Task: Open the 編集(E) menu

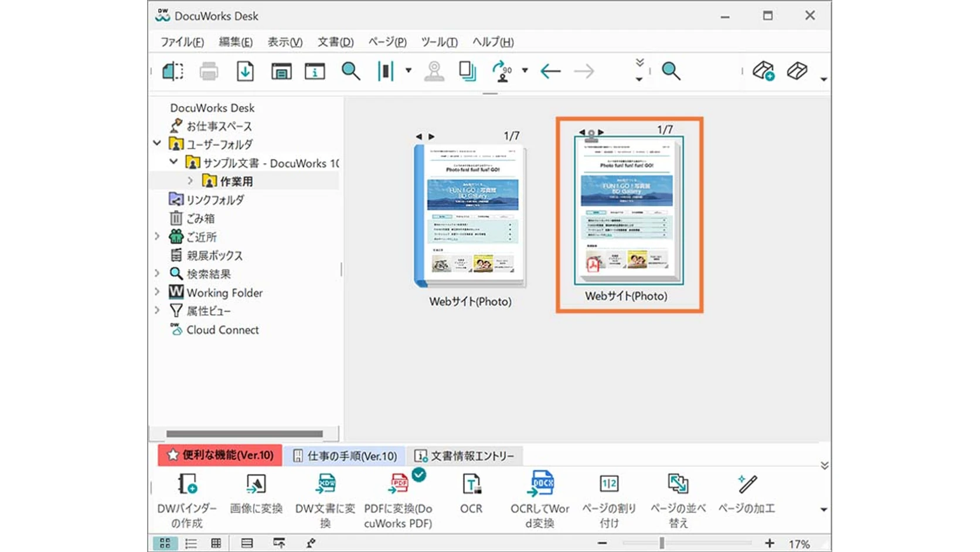Action: point(236,42)
